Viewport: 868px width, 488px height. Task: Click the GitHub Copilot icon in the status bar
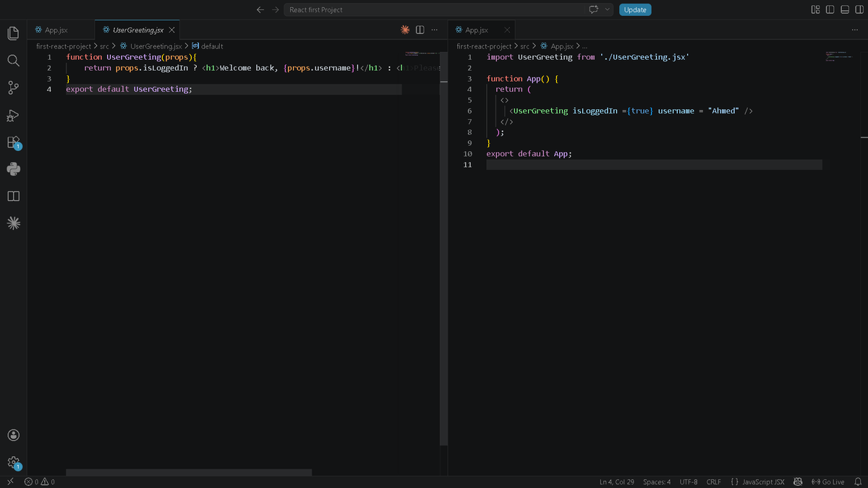click(x=798, y=481)
